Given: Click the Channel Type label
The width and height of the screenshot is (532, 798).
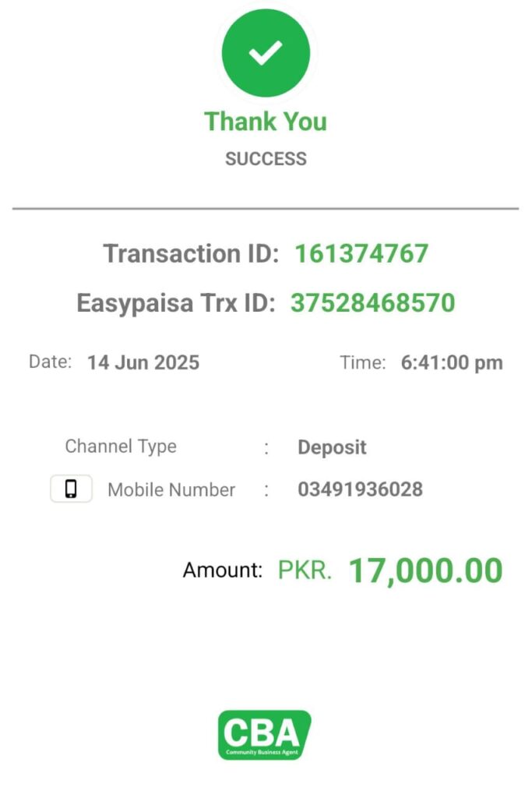Looking at the screenshot, I should pyautogui.click(x=121, y=447).
